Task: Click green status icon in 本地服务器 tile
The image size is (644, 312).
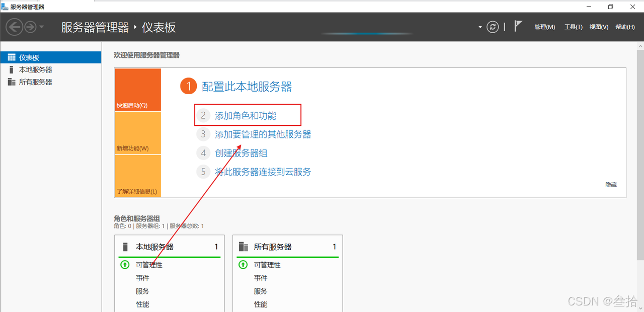Action: point(125,265)
